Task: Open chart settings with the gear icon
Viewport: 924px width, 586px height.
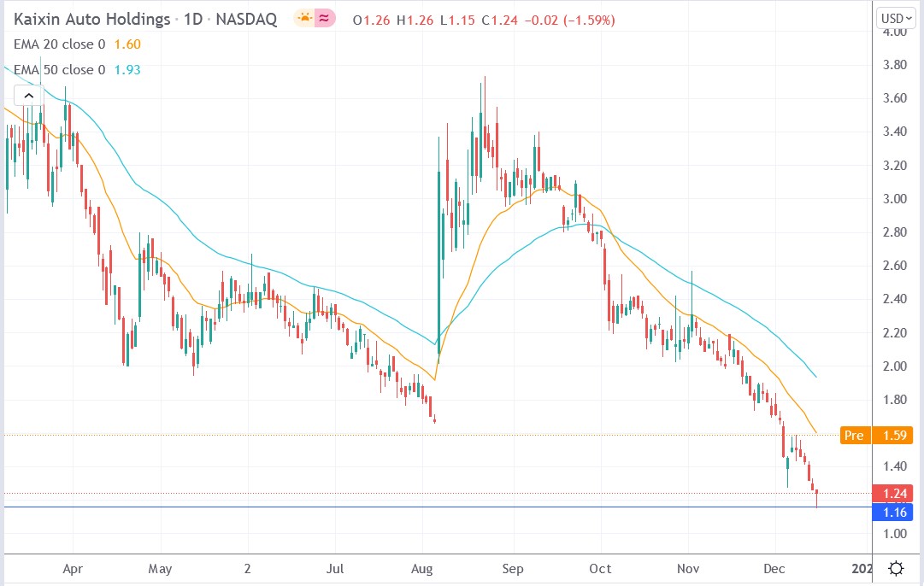Action: pos(894,566)
